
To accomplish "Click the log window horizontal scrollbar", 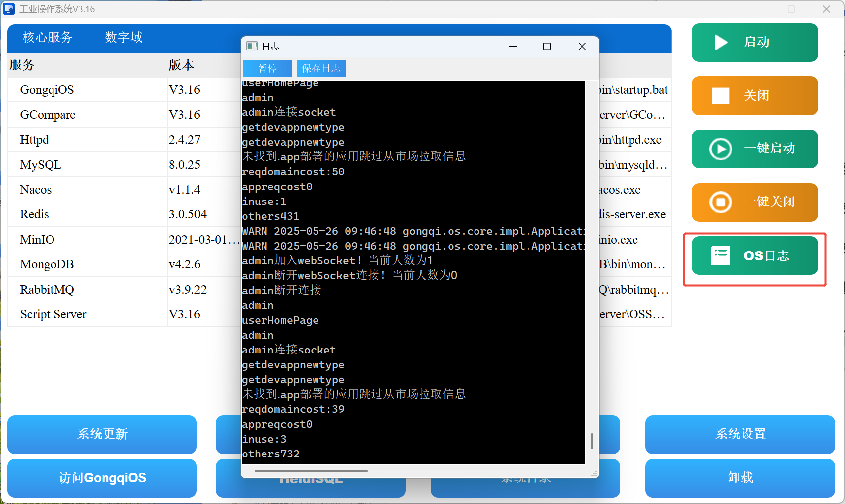I will pyautogui.click(x=311, y=471).
